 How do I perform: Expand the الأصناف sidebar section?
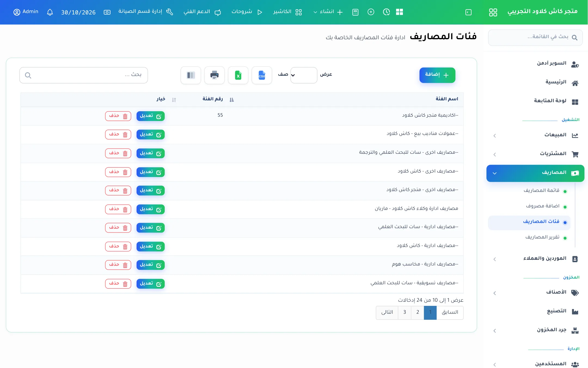(x=535, y=293)
